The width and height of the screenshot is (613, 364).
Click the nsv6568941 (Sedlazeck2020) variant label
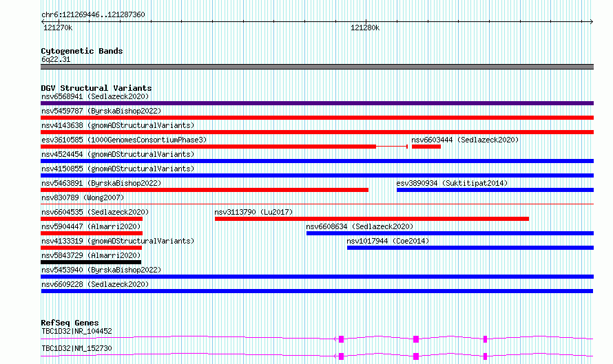click(95, 96)
